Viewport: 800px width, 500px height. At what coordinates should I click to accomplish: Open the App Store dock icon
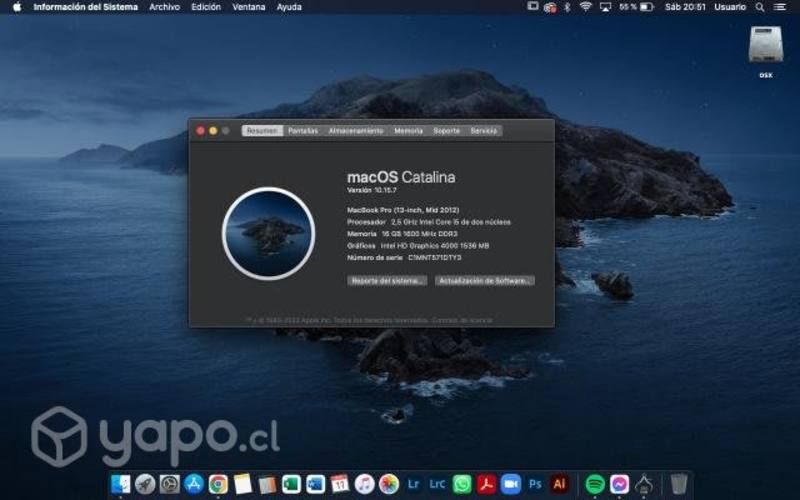click(x=194, y=484)
